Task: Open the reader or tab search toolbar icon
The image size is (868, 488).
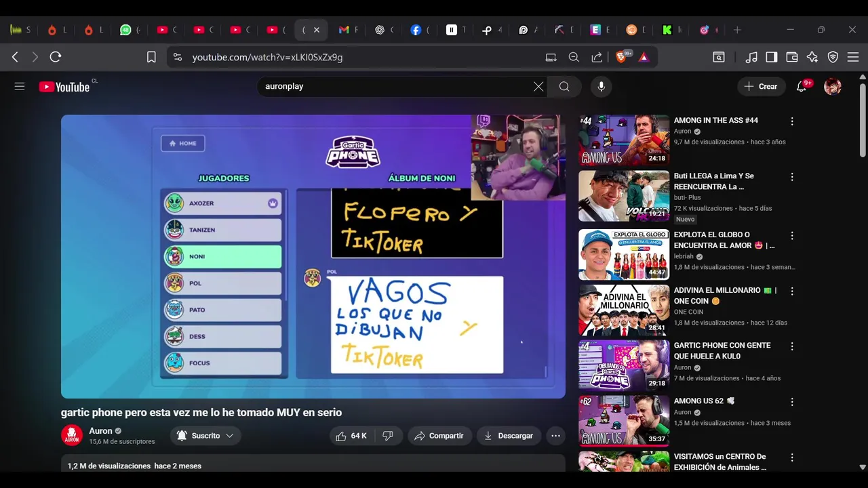Action: (x=719, y=58)
